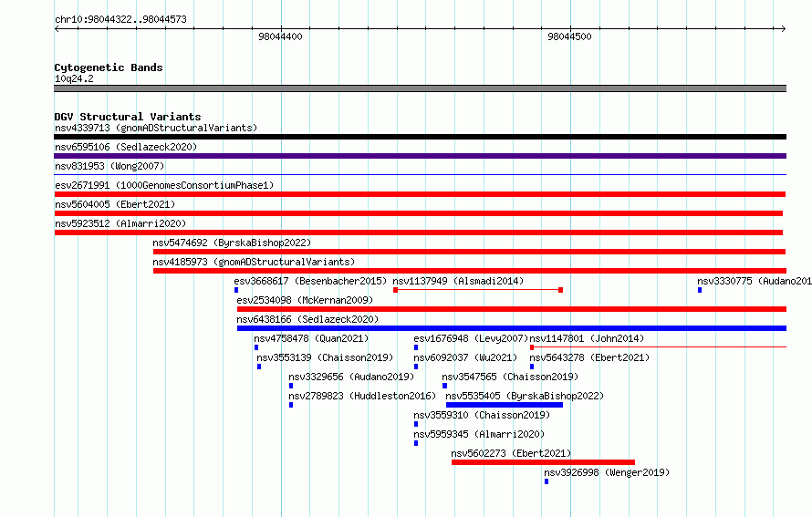Open nsv5643278 (Ebert2021) label

pos(589,357)
